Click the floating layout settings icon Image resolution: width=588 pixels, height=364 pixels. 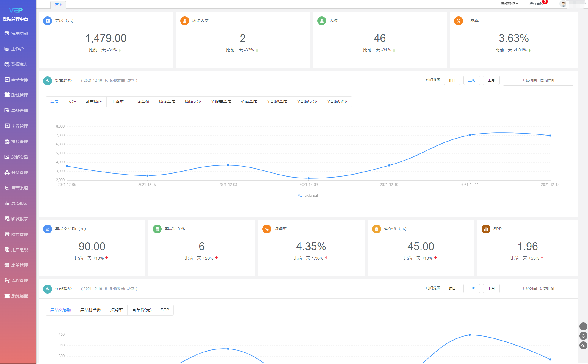point(583,327)
